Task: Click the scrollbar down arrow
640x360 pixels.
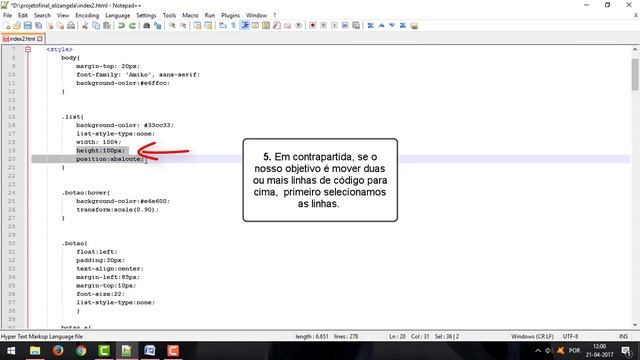Action: click(635, 325)
